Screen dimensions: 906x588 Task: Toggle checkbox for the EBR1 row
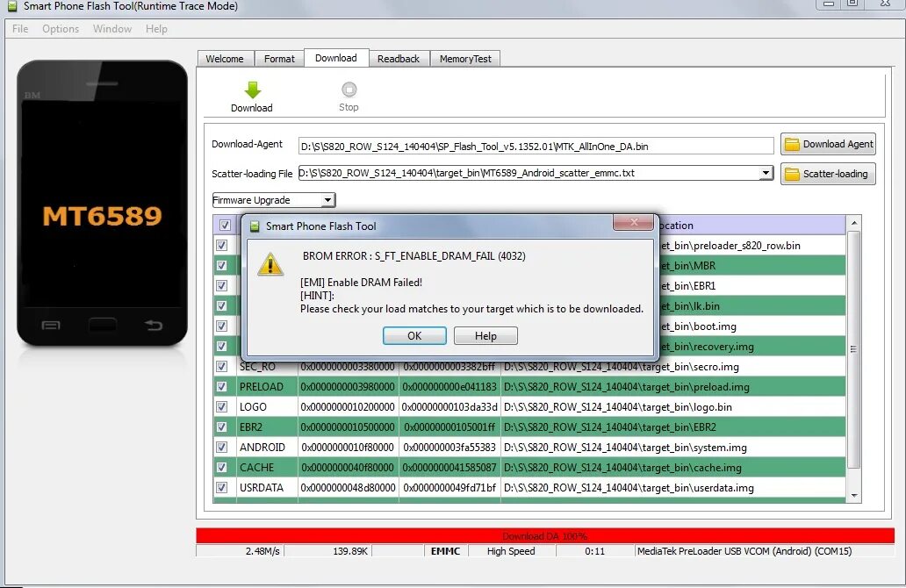221,286
